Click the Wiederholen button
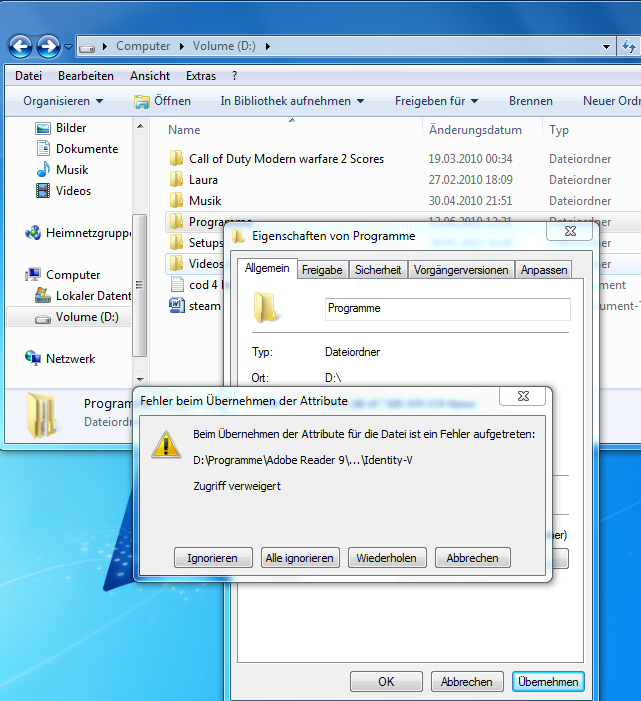This screenshot has width=641, height=701. [387, 558]
